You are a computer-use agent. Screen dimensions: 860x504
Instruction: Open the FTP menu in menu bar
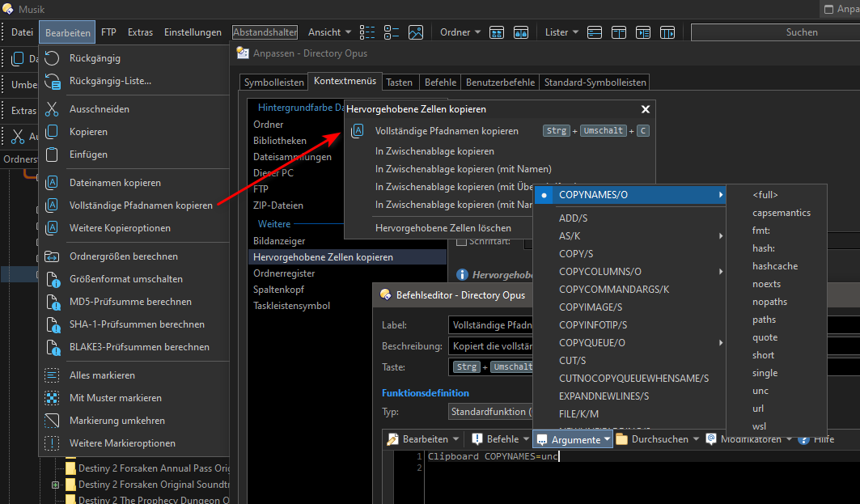pos(108,32)
